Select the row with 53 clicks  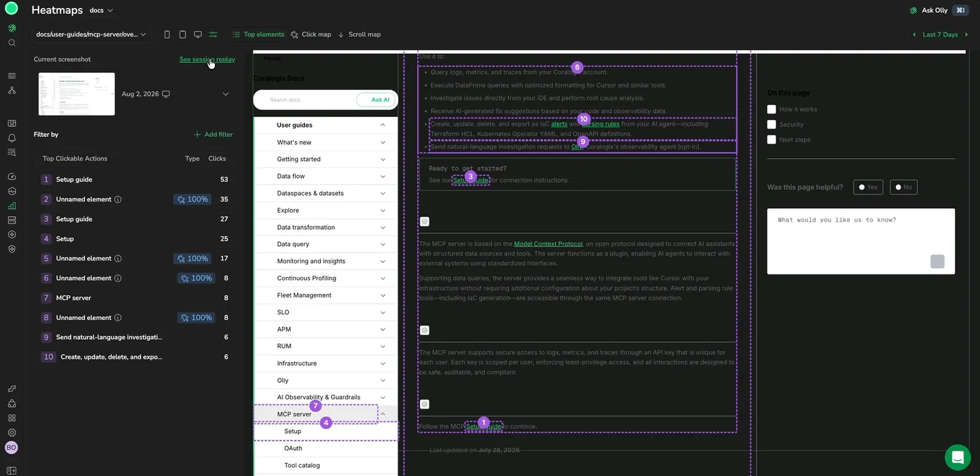135,179
